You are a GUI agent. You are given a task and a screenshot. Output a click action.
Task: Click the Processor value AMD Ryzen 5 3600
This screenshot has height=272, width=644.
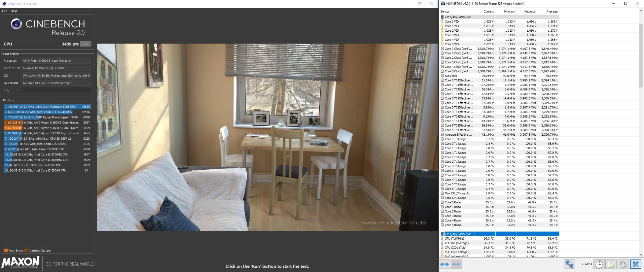coord(56,61)
